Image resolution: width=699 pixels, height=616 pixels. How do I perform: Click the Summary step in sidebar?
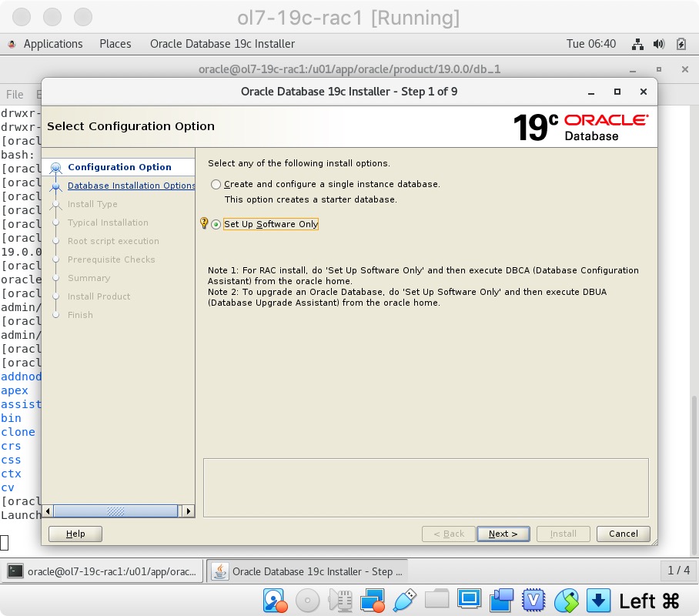89,278
